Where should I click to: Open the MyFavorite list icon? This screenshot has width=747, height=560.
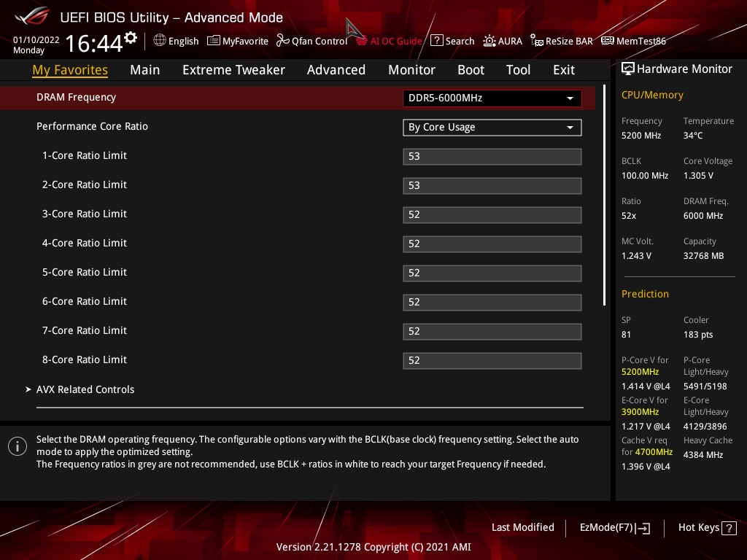click(214, 41)
